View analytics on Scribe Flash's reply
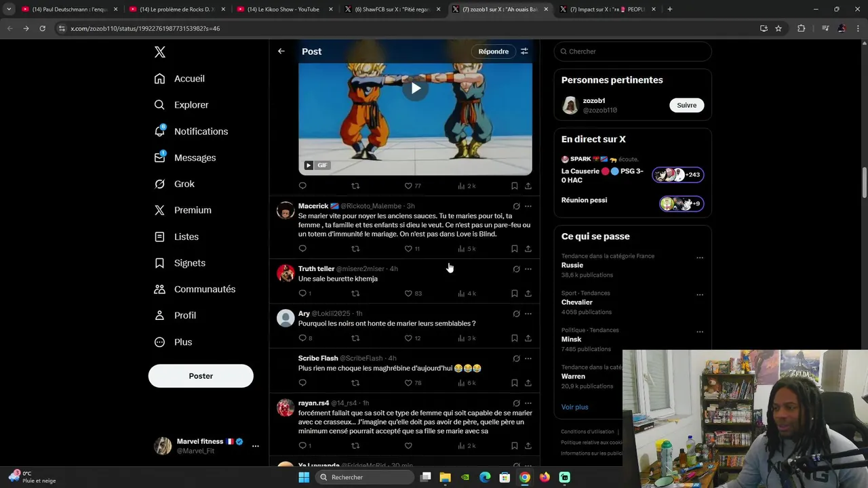868x488 pixels. coord(461,383)
